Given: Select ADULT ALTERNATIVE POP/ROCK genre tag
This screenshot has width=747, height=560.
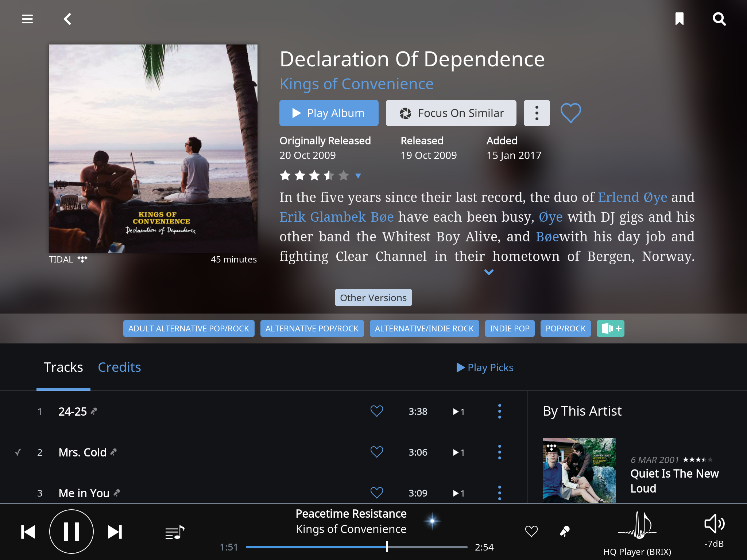Looking at the screenshot, I should [x=189, y=328].
